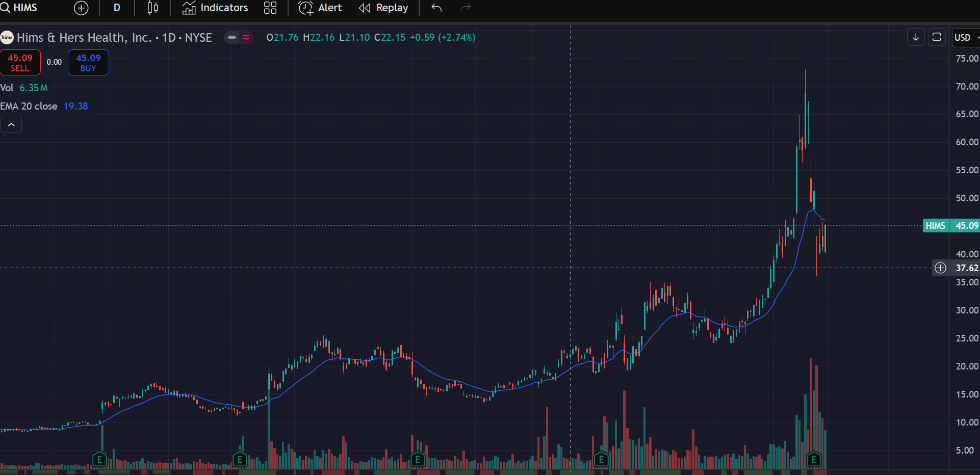Click the pink data-mode wave icon
980x475 pixels.
[246, 37]
